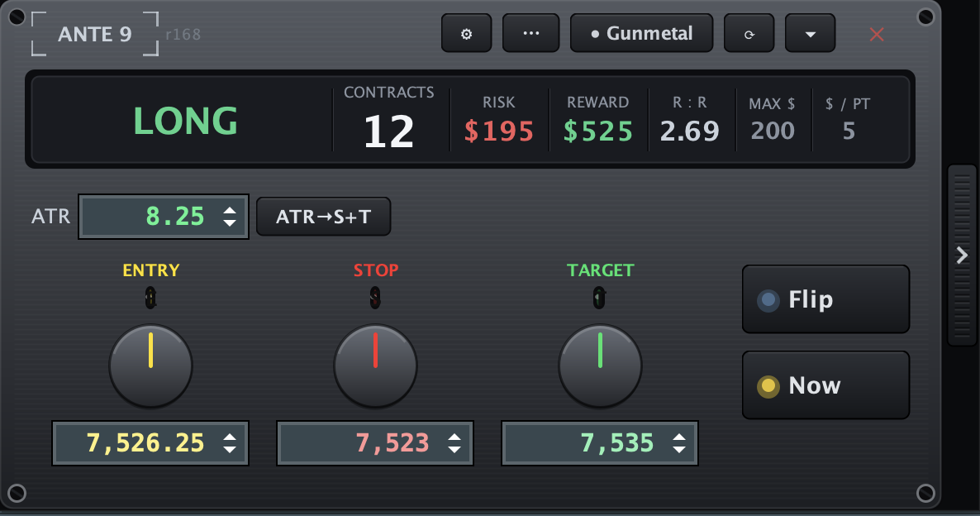
Task: Lower the TARGET price with down arrow
Action: point(679,449)
